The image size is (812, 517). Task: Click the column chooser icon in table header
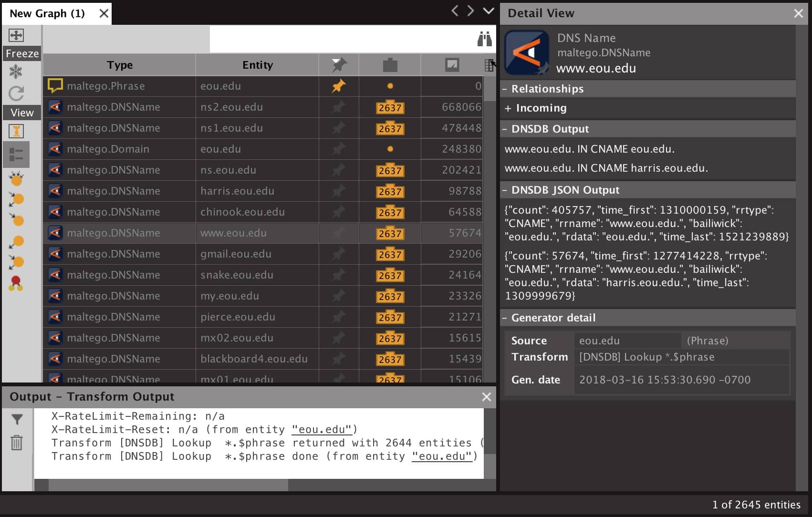pyautogui.click(x=489, y=65)
